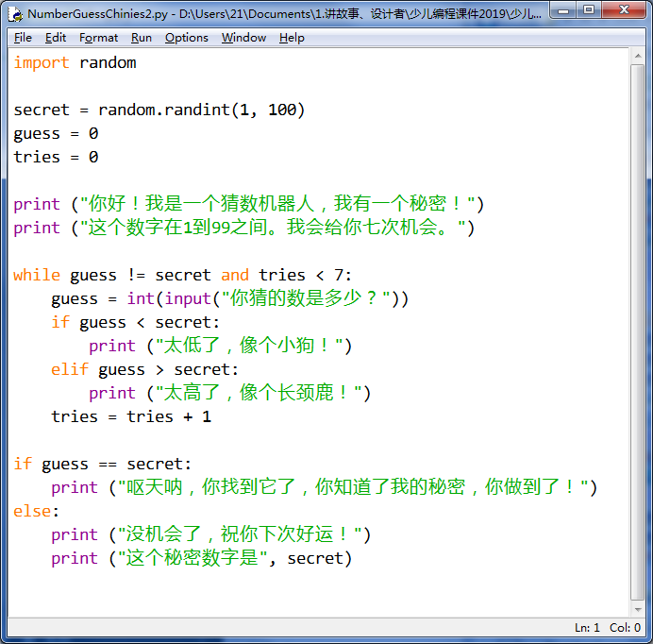Viewport: 653px width, 644px height.
Task: Maximize the IDLE editor window
Action: (x=589, y=10)
